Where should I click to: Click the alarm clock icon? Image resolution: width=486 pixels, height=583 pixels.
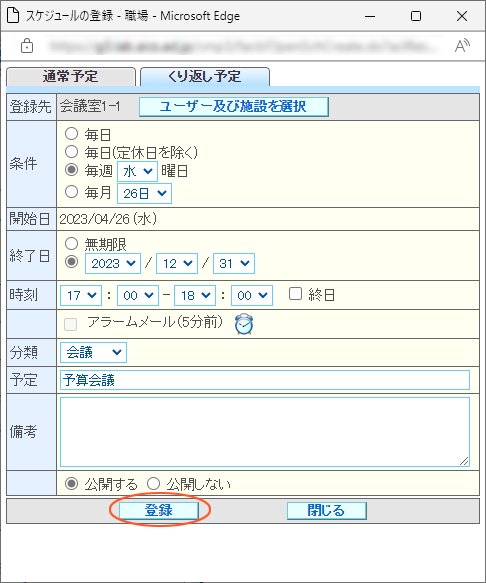pos(244,324)
